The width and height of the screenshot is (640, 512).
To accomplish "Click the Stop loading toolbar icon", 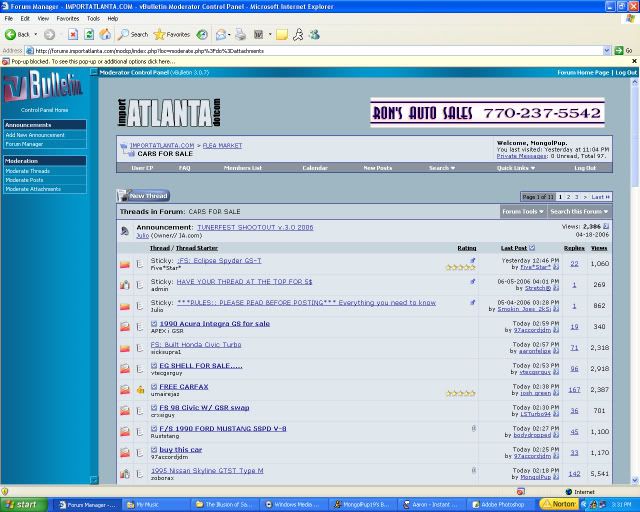I will 74,34.
